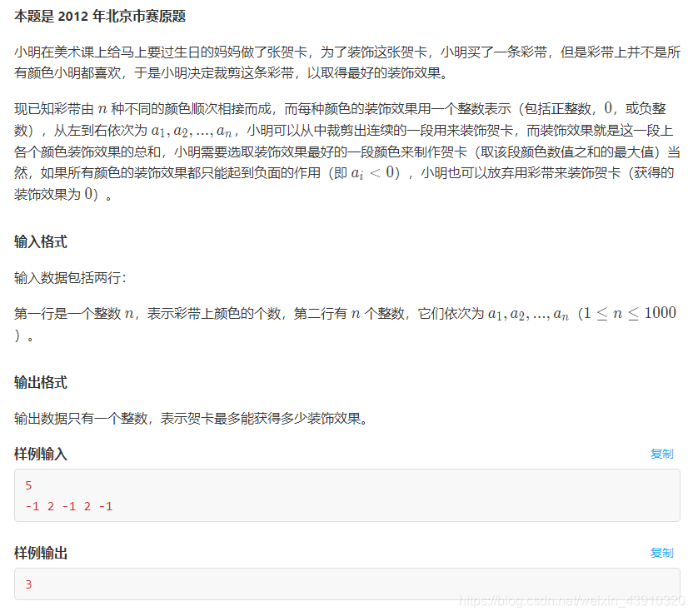Image resolution: width=693 pixels, height=616 pixels.
Task: Click the sample input line '-1 2 -1 2 -1'
Action: pos(69,506)
